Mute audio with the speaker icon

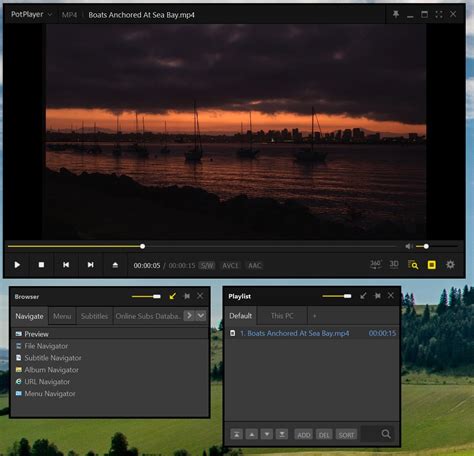408,246
